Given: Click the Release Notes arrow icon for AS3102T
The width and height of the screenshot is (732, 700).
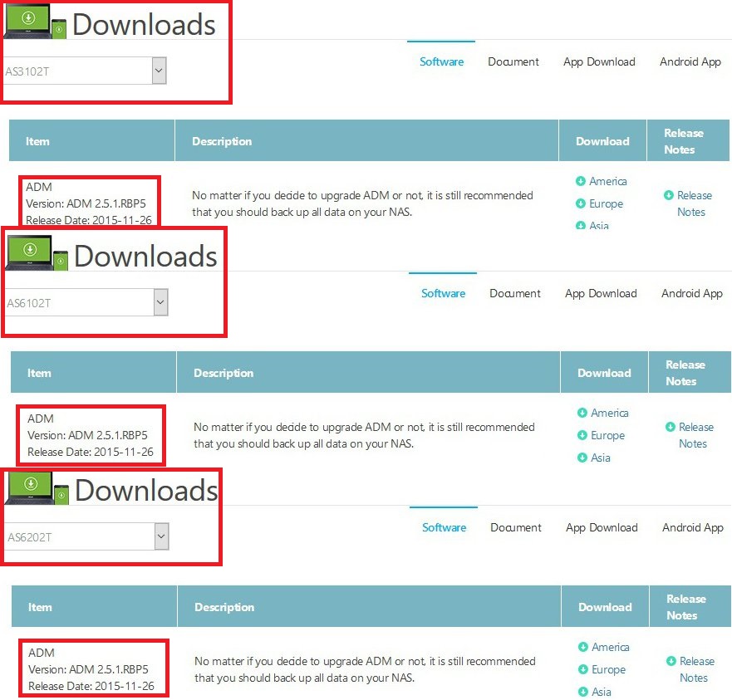Looking at the screenshot, I should pos(669,195).
